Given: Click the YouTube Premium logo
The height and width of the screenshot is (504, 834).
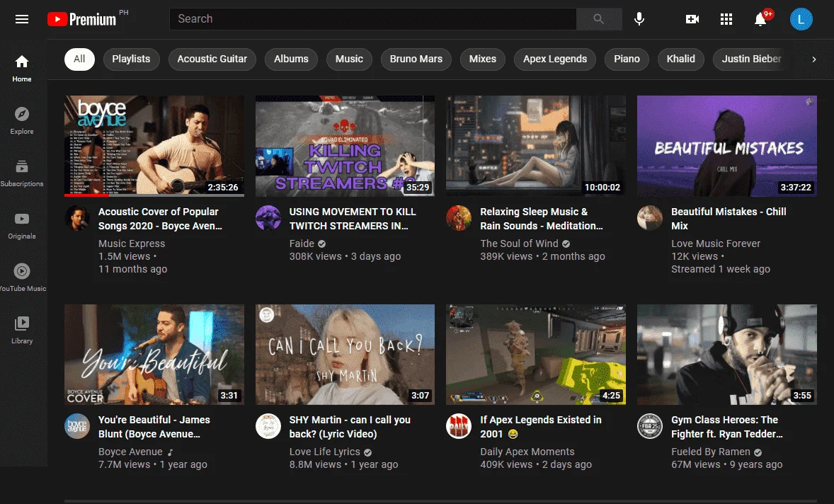Looking at the screenshot, I should (82, 19).
